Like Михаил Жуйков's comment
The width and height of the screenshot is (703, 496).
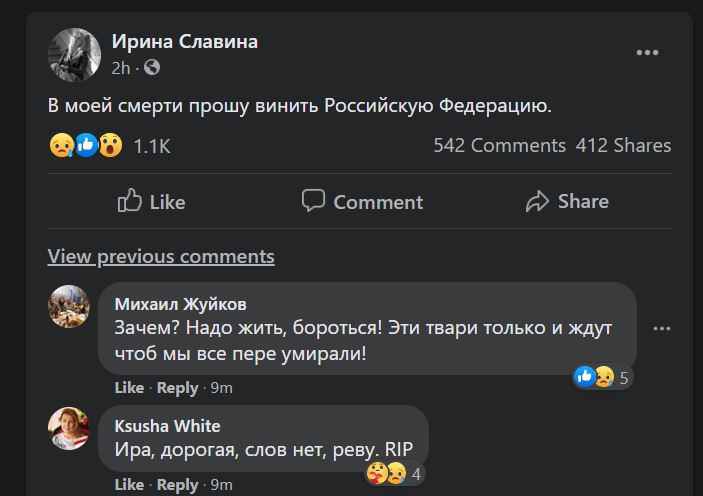129,388
